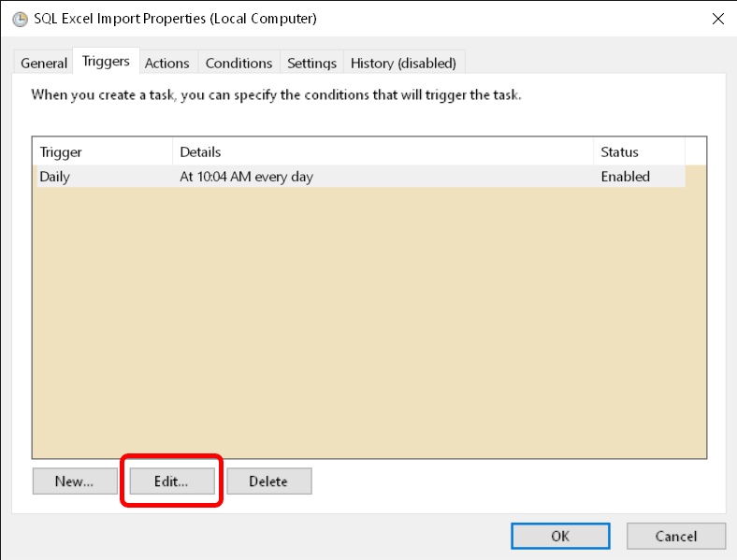
Task: Click the Edit... button
Action: 171,481
